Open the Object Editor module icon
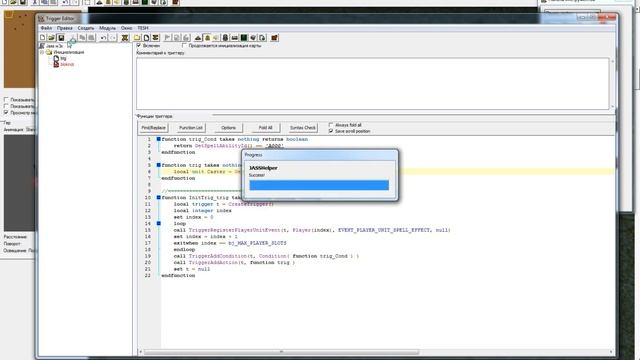 [x=225, y=38]
